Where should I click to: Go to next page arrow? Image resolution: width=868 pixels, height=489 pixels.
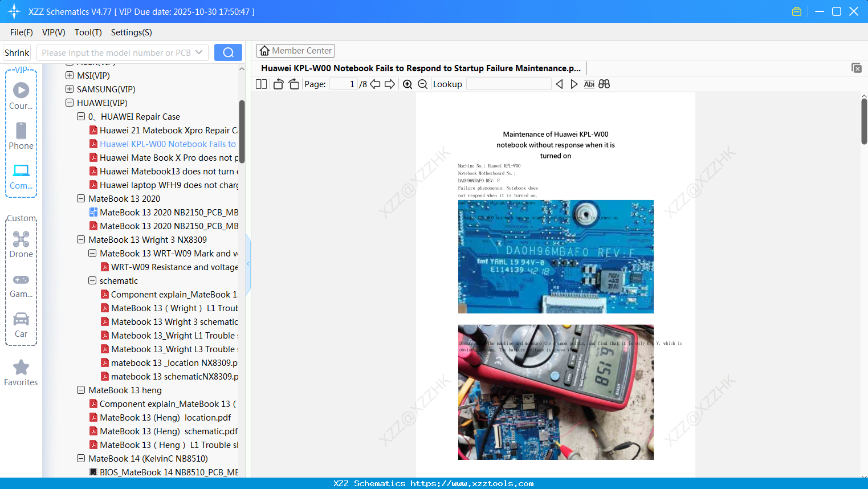pyautogui.click(x=390, y=84)
